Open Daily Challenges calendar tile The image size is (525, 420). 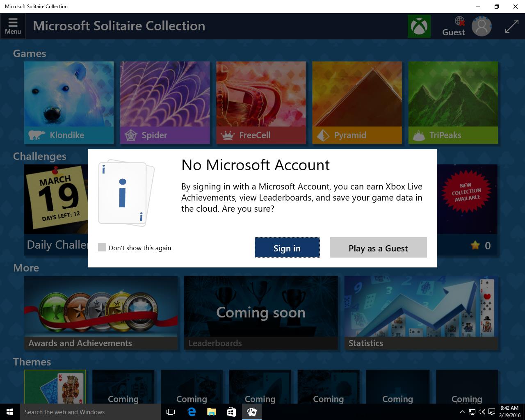point(56,209)
